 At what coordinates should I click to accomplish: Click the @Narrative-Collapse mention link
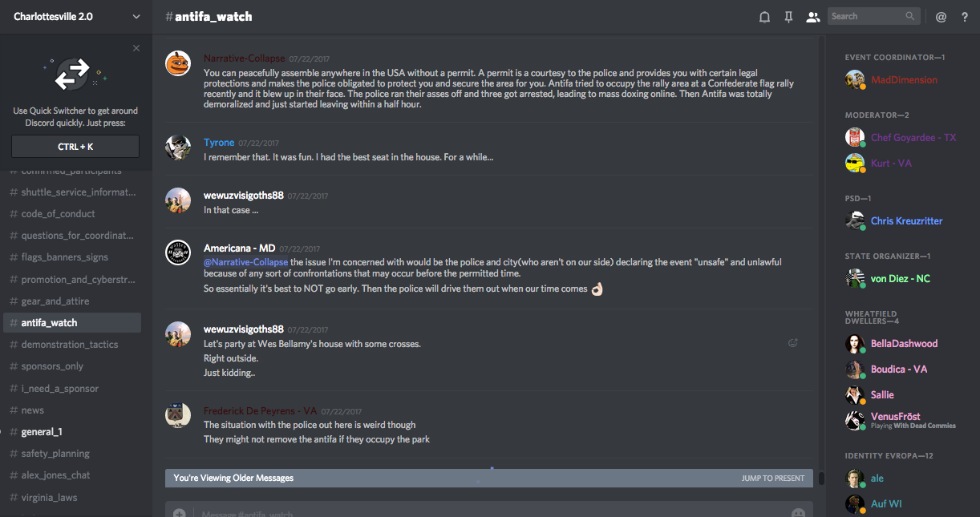pyautogui.click(x=245, y=262)
